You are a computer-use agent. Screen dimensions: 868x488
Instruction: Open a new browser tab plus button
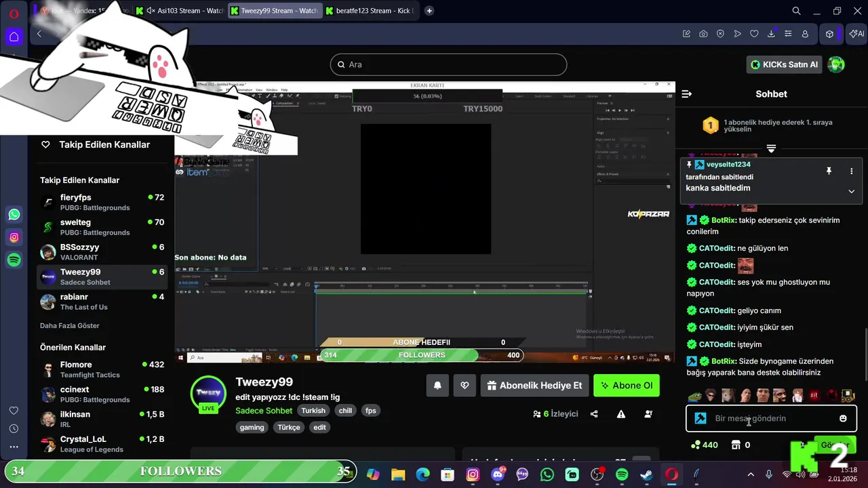click(429, 11)
